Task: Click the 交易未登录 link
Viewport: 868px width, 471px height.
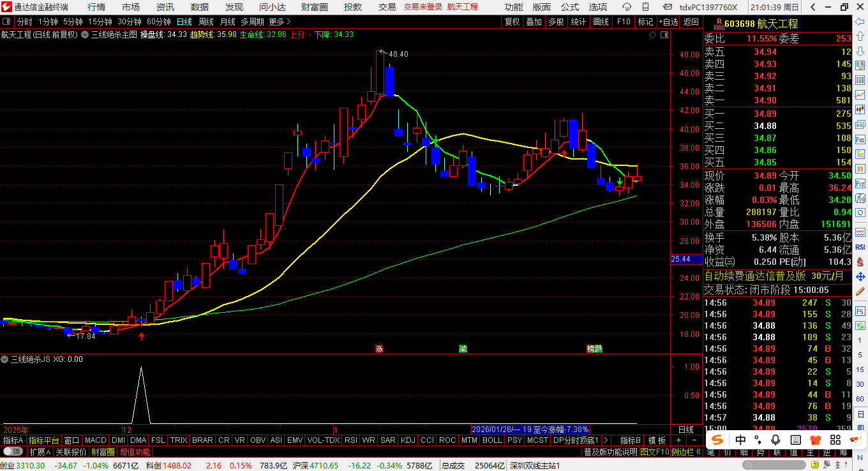Action: click(x=423, y=7)
